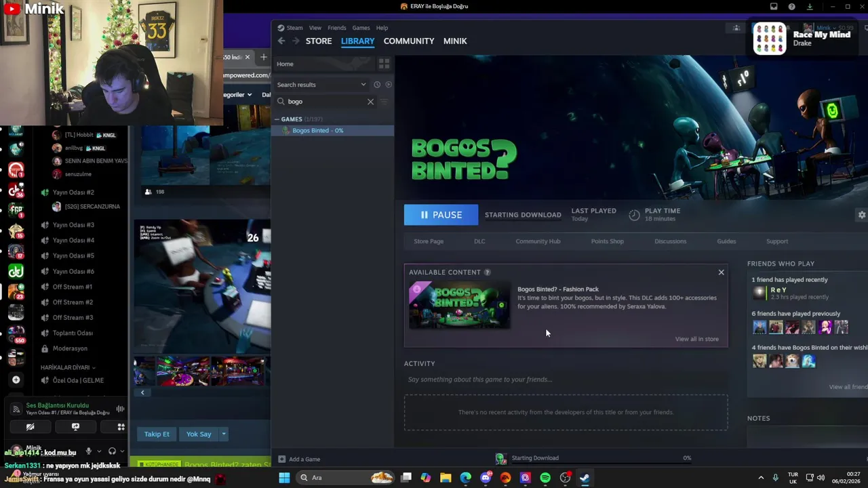Open the MINIK profile tab

(x=455, y=41)
